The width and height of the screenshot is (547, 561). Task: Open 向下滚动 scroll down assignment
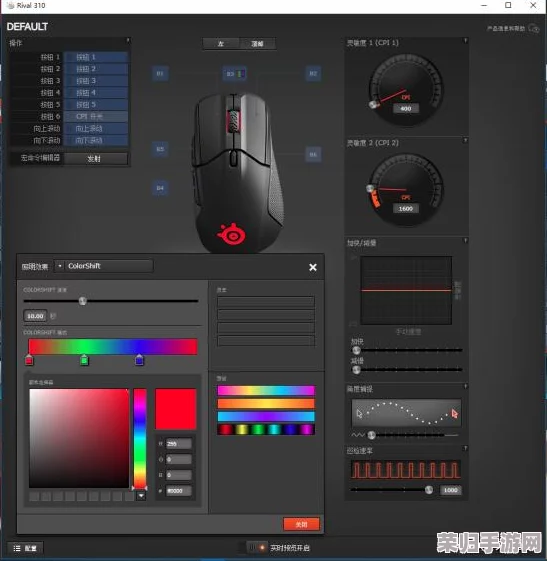(x=96, y=140)
